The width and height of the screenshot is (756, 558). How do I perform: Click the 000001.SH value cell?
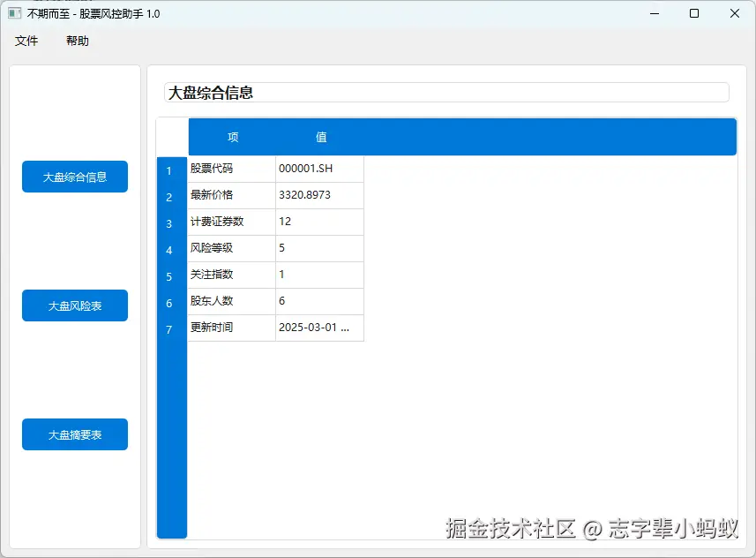click(319, 169)
